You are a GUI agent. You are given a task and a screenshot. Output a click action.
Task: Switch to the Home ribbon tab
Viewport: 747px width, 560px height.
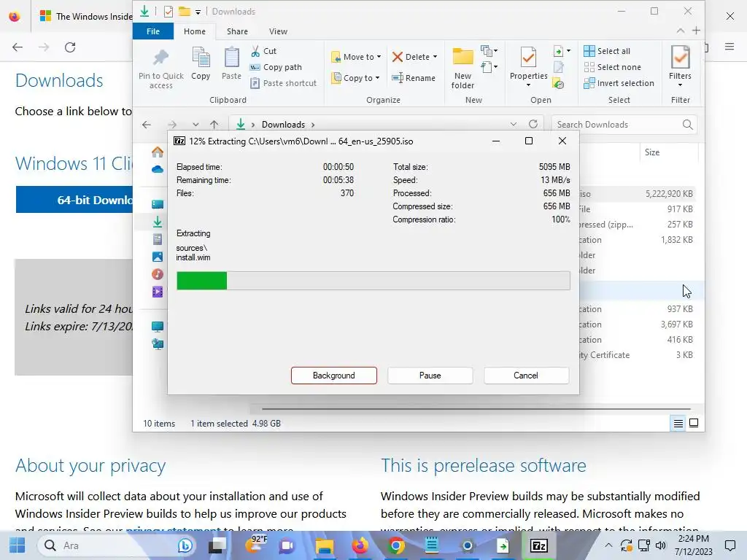194,31
